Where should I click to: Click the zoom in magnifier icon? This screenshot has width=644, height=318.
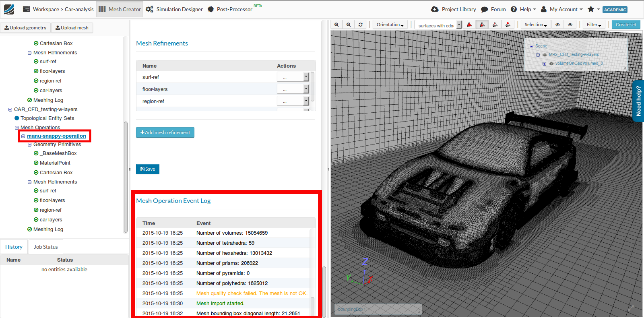pos(336,25)
